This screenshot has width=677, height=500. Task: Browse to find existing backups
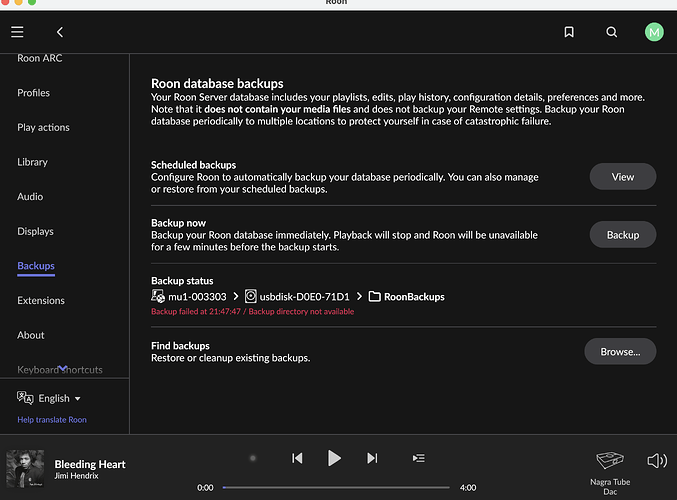[620, 351]
